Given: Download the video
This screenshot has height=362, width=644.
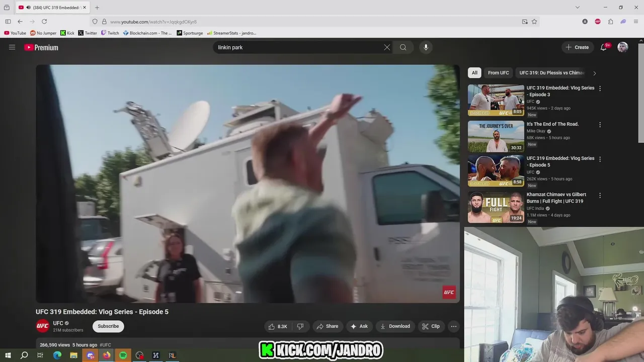Looking at the screenshot, I should pyautogui.click(x=395, y=326).
